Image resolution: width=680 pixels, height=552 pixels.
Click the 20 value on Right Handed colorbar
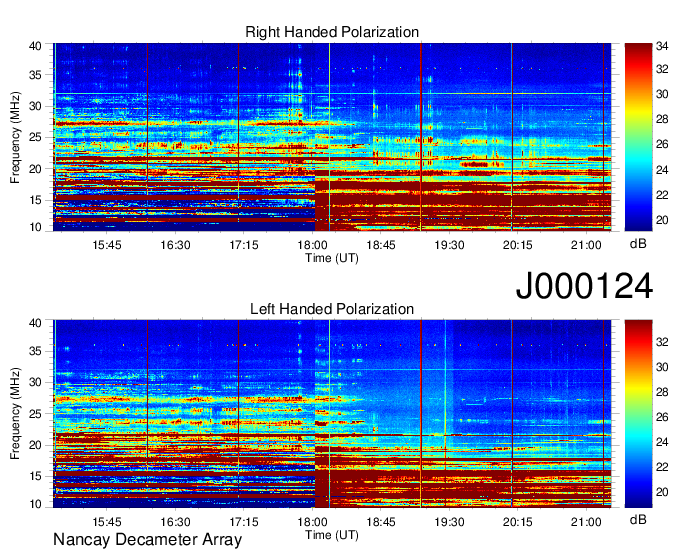click(x=662, y=220)
